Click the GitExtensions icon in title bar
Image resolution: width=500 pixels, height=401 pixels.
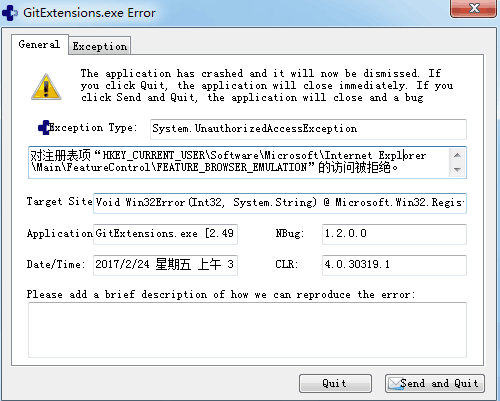click(x=10, y=13)
